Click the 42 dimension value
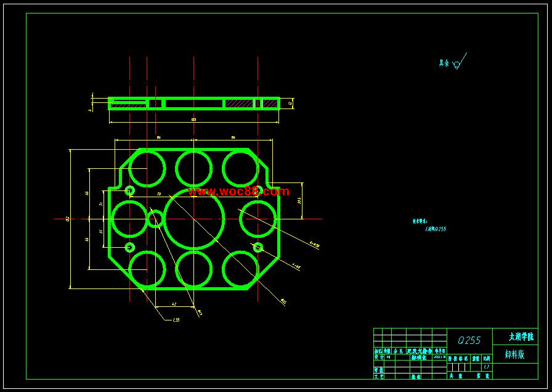552x392 pixels. click(x=174, y=304)
